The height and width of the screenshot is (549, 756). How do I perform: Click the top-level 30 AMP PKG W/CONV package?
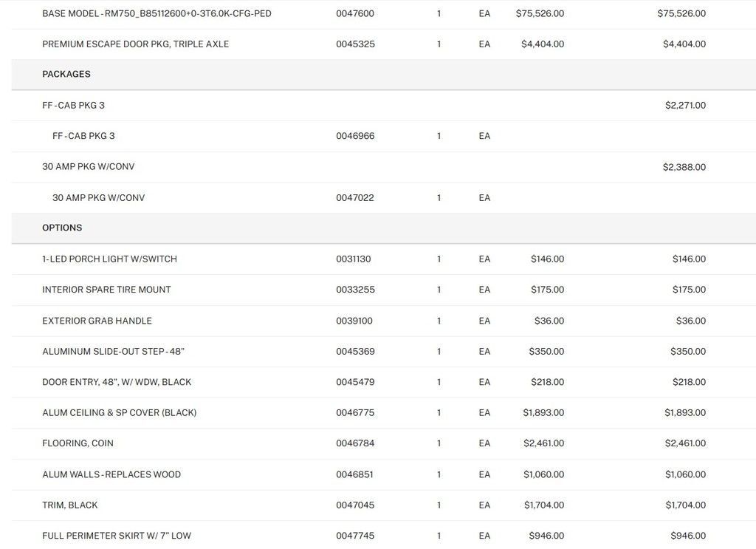point(88,167)
